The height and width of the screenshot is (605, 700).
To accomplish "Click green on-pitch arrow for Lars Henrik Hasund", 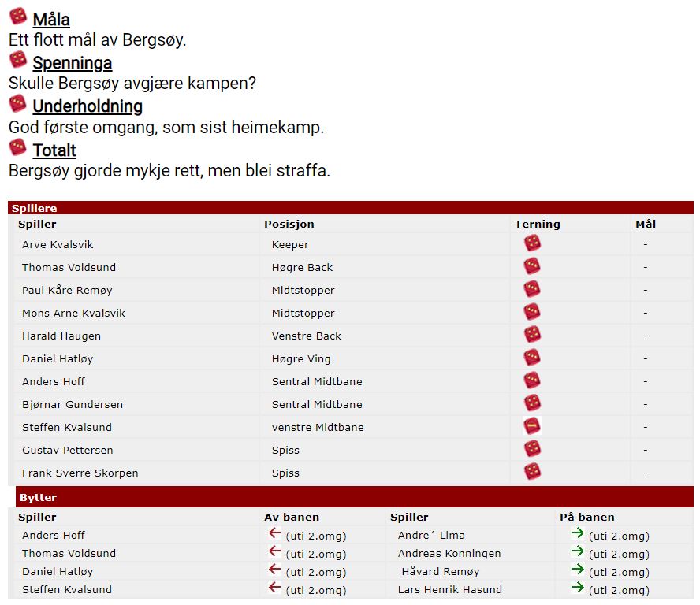I will 578,587.
